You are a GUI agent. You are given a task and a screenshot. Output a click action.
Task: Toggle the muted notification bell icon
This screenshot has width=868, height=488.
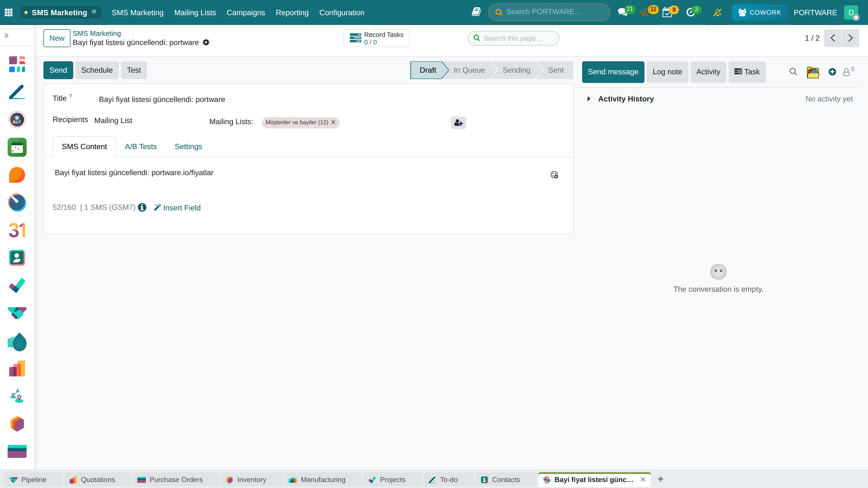[717, 12]
